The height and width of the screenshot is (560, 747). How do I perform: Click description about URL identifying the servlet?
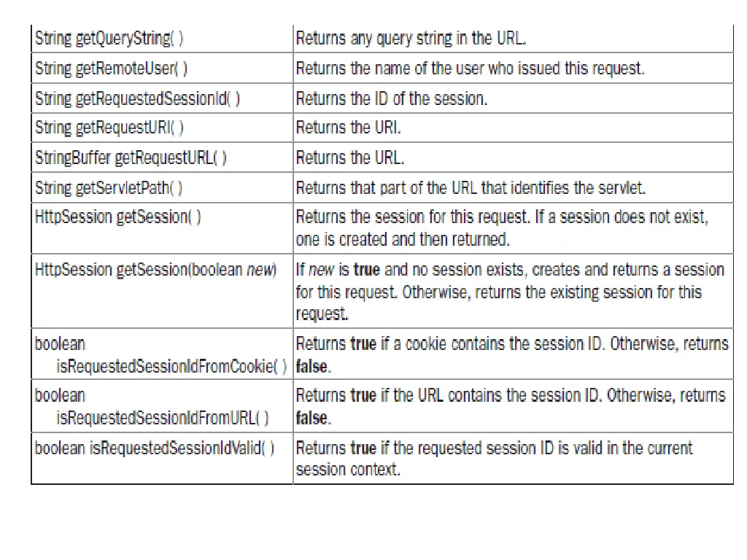click(471, 187)
